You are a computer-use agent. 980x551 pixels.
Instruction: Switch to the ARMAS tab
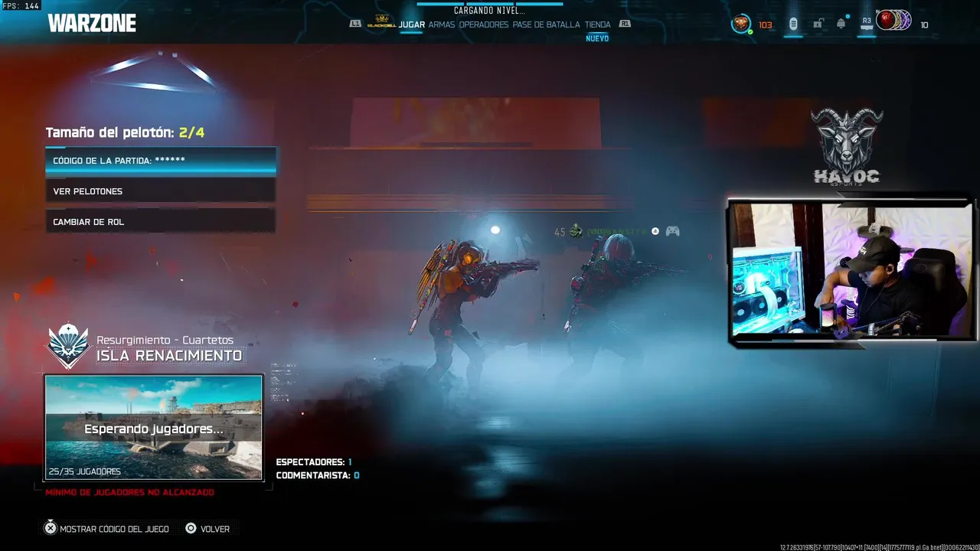(442, 24)
